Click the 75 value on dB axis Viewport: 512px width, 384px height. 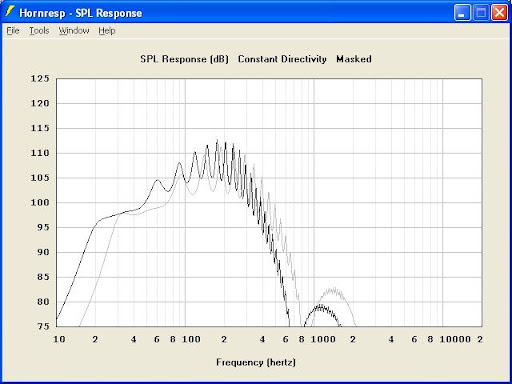[x=43, y=326]
